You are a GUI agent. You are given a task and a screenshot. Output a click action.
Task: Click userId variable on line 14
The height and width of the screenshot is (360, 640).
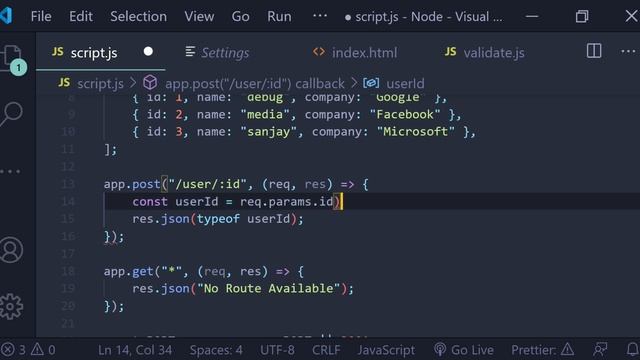click(x=197, y=202)
